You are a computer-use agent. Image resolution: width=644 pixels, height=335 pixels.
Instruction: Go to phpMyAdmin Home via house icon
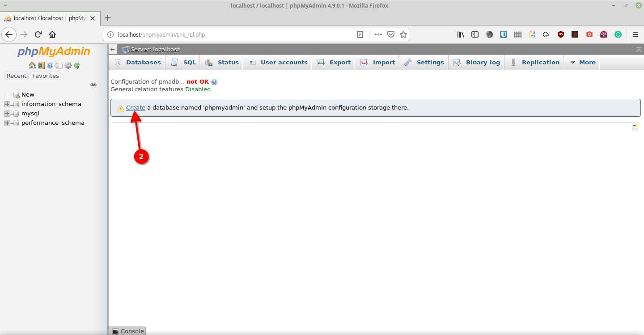pyautogui.click(x=32, y=65)
